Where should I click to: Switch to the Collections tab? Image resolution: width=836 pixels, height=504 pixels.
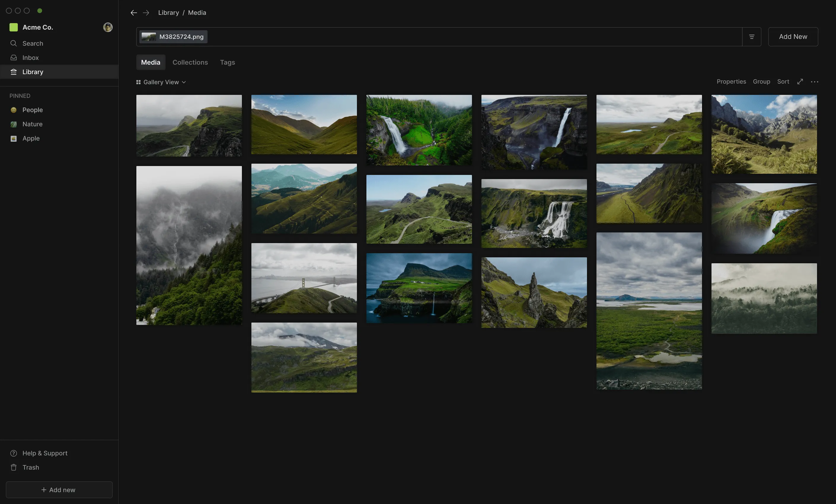(x=190, y=62)
